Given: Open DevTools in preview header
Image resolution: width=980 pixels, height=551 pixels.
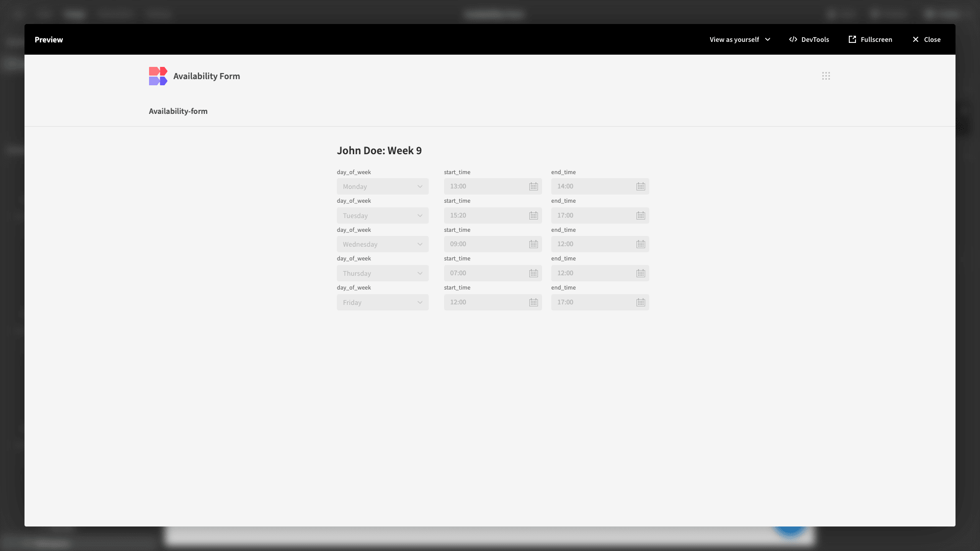Looking at the screenshot, I should pos(809,39).
